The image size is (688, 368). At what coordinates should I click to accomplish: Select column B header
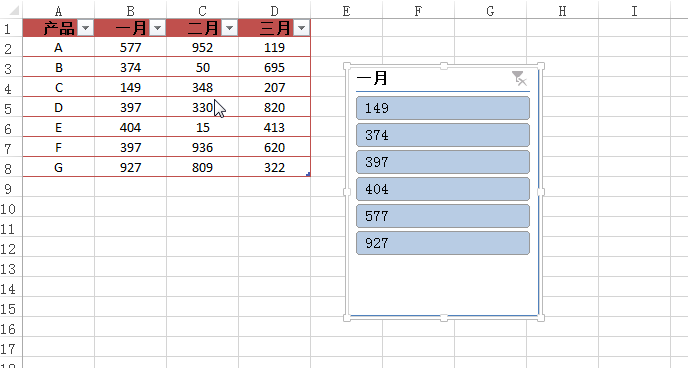[130, 11]
